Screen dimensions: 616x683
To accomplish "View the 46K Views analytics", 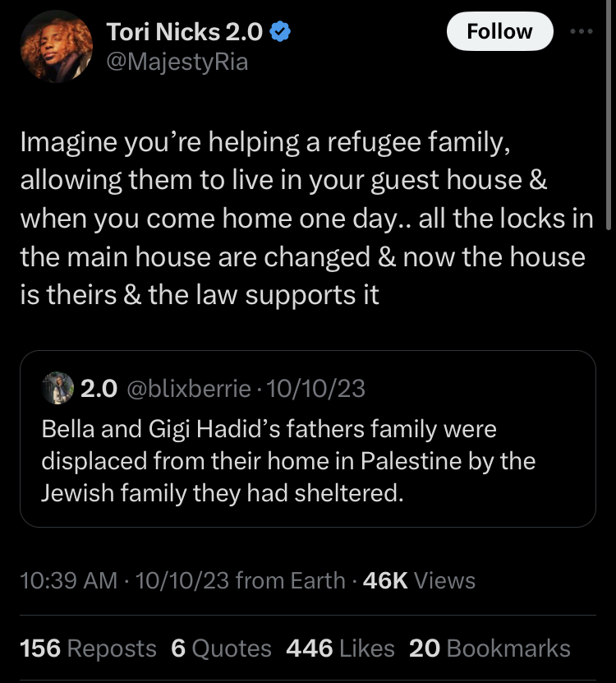I will pyautogui.click(x=419, y=580).
